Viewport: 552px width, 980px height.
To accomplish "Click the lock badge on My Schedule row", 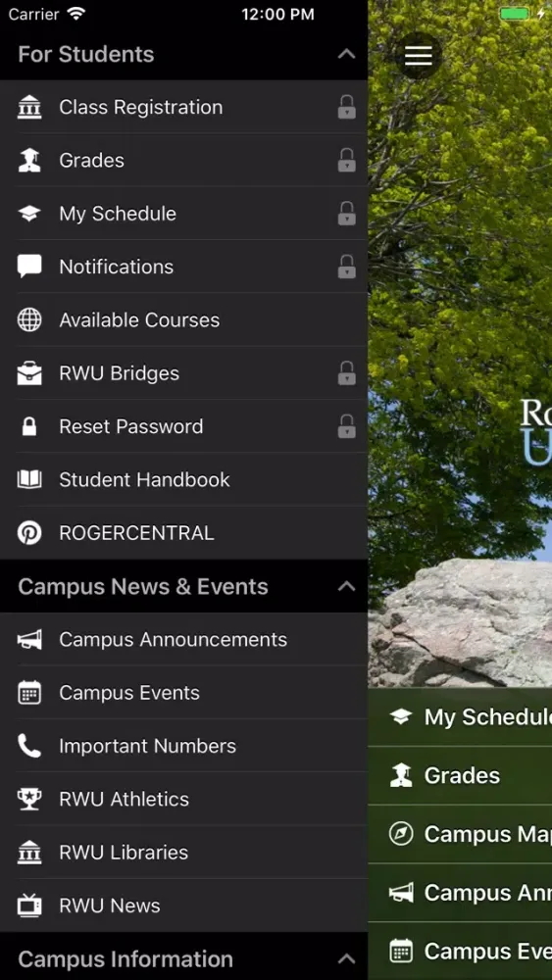I will [346, 213].
